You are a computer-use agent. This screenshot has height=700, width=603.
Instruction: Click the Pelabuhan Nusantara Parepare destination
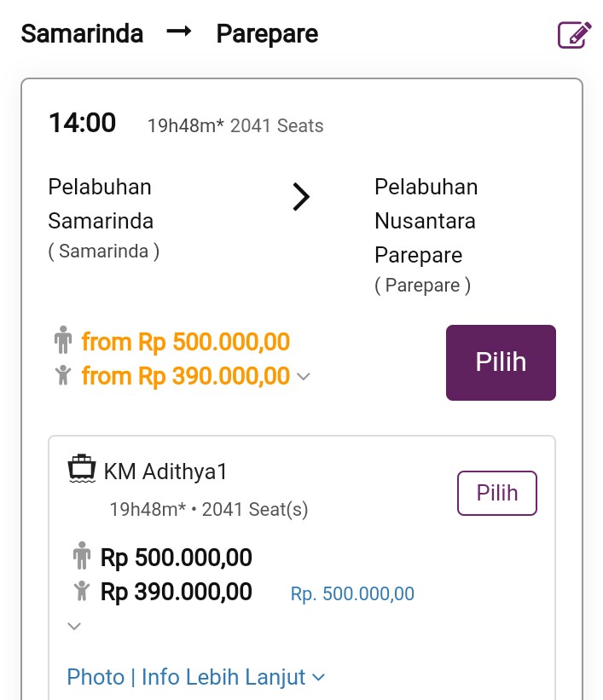pos(426,221)
